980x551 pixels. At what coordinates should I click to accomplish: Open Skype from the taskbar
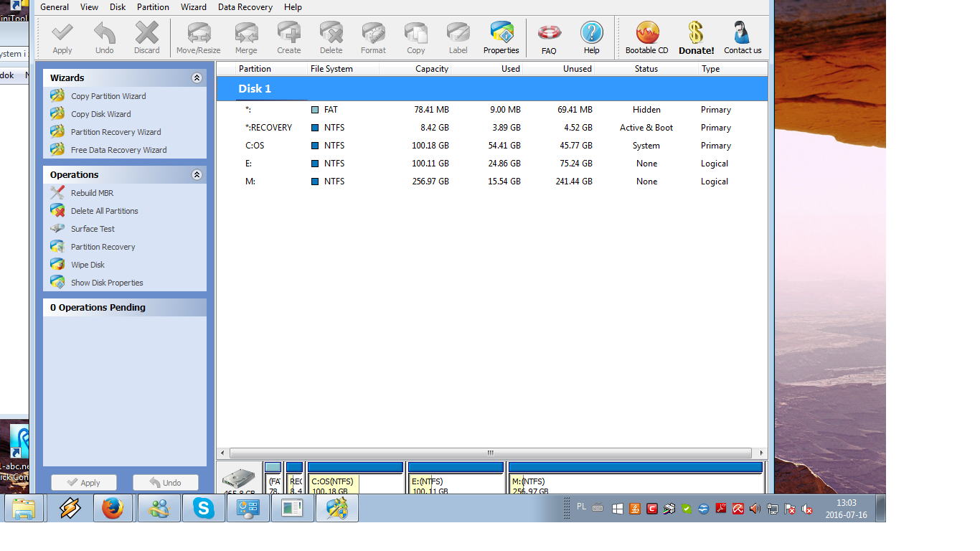pyautogui.click(x=203, y=509)
